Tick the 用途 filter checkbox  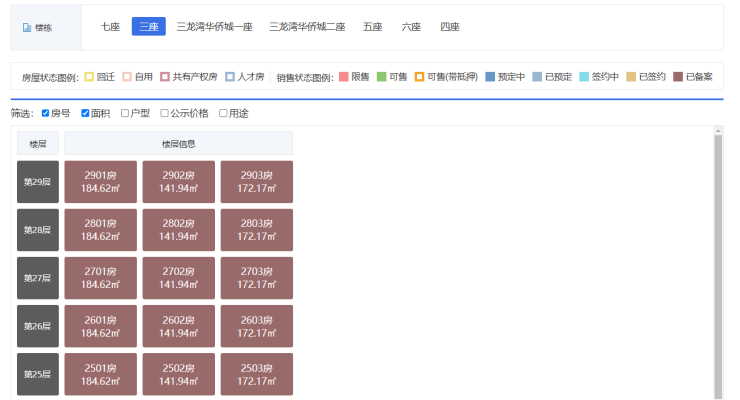click(223, 113)
